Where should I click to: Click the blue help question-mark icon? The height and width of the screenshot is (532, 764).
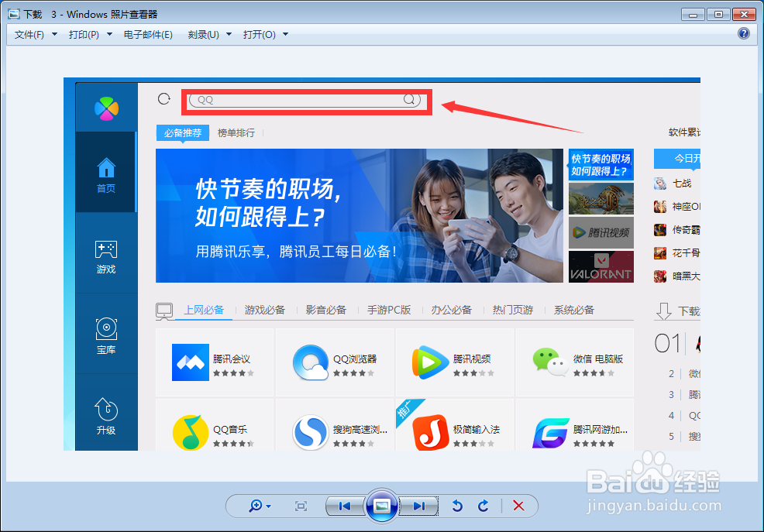[x=744, y=33]
